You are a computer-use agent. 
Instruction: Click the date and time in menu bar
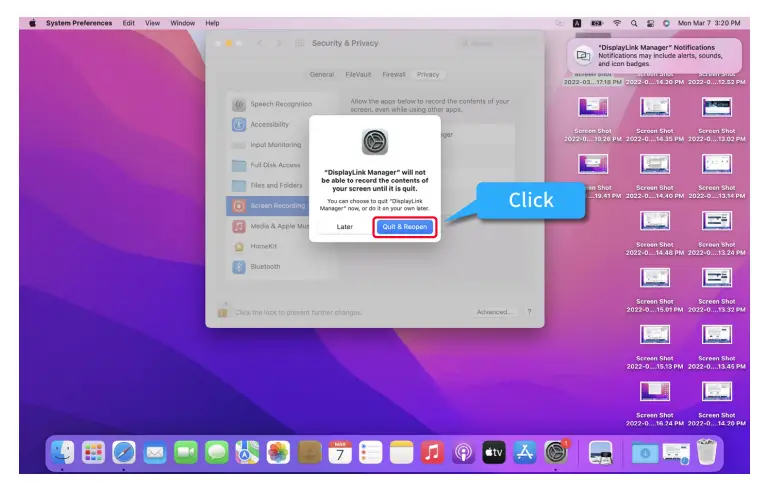click(x=709, y=23)
